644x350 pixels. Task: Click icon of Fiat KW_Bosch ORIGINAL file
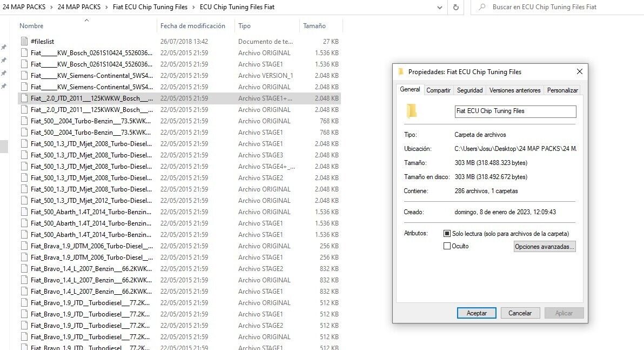[24, 52]
